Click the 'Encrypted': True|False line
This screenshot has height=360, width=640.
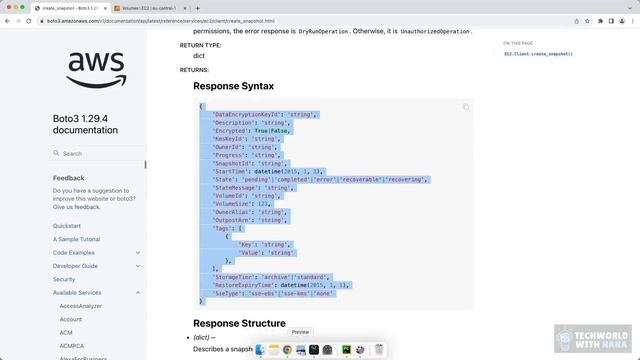251,131
